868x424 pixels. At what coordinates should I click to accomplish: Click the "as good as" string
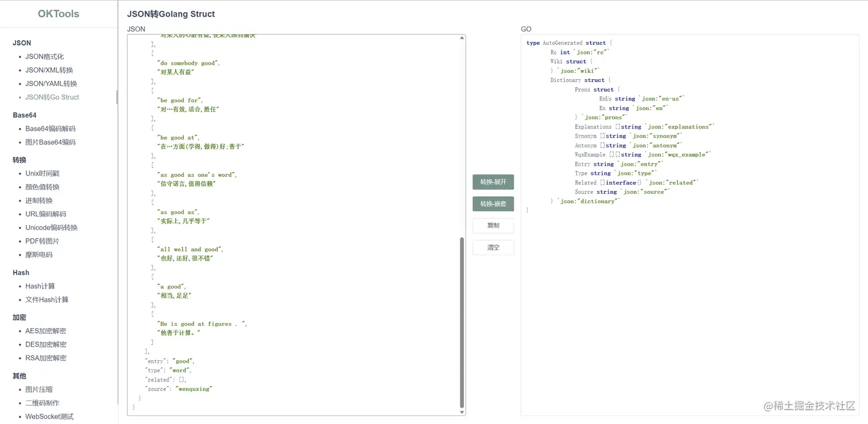pos(178,212)
